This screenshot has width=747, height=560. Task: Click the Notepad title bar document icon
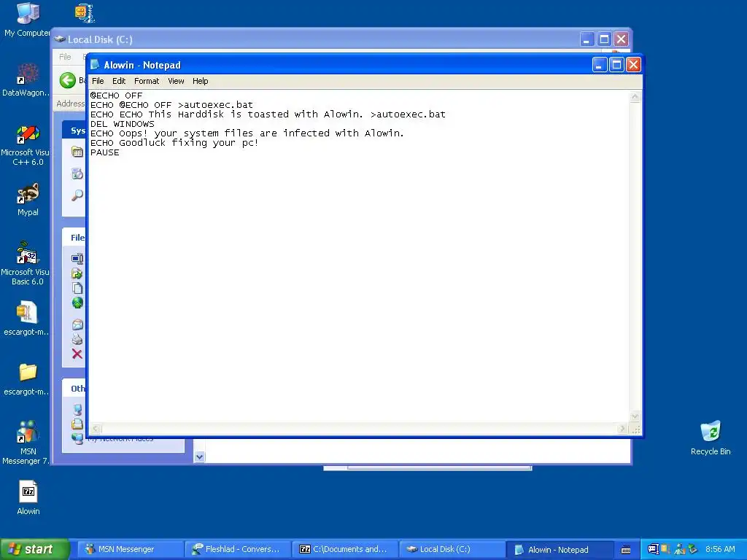pos(95,64)
